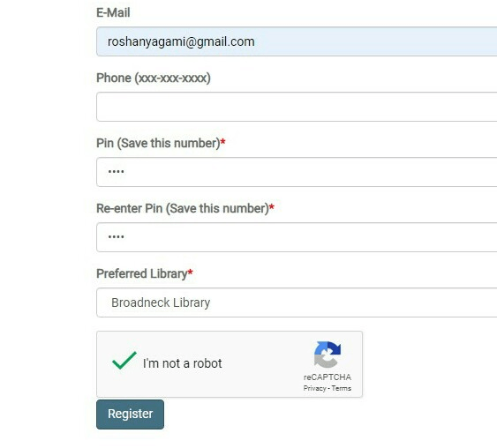Image resolution: width=497 pixels, height=448 pixels.
Task: Focus the E-Mail input field
Action: [297, 41]
